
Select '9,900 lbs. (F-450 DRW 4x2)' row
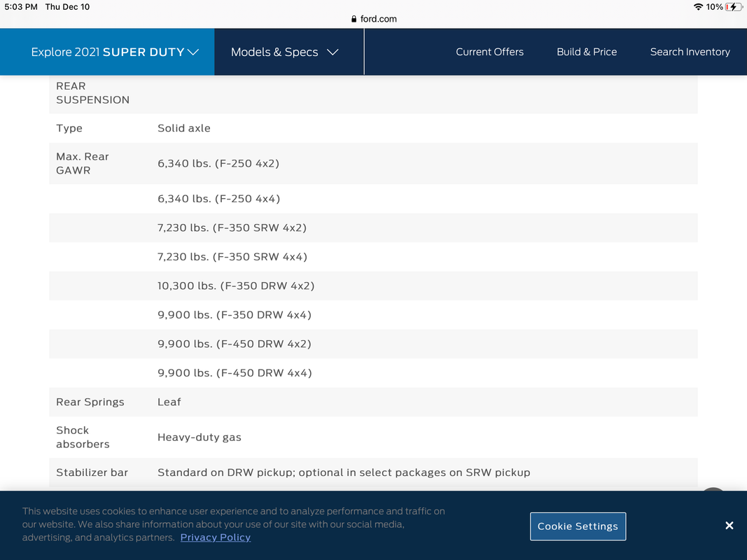coord(374,344)
